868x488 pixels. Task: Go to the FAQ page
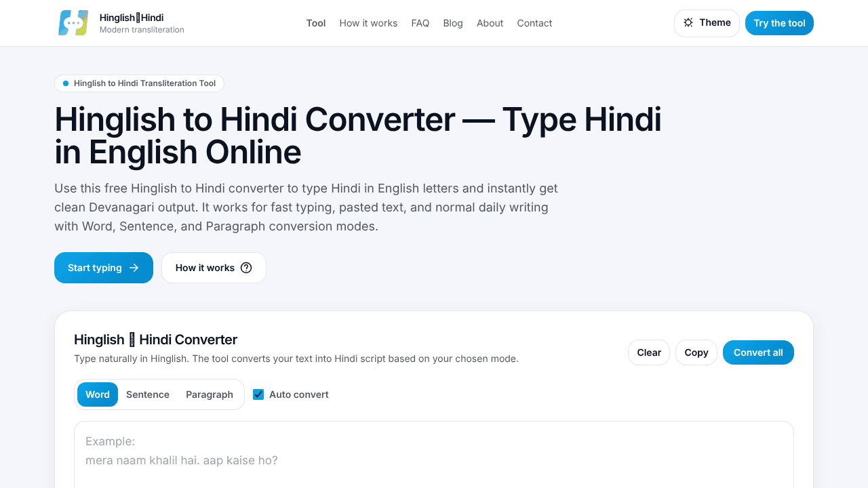click(420, 23)
